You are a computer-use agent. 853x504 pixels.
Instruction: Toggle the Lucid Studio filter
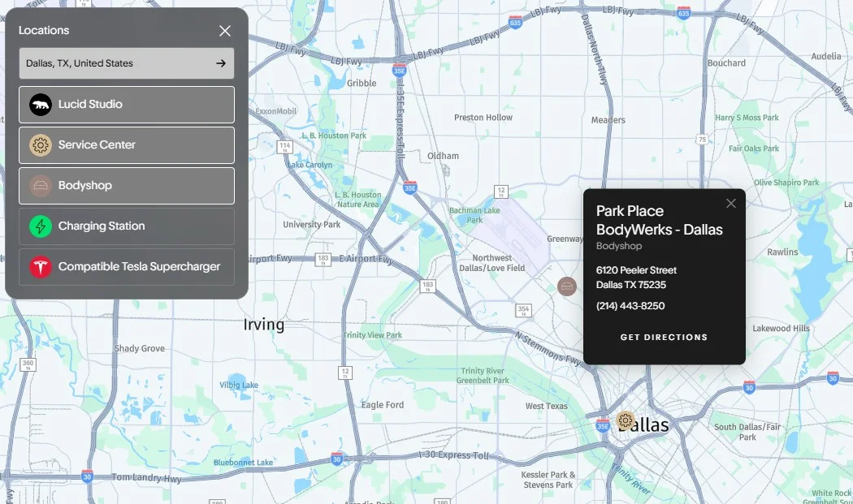tap(127, 105)
